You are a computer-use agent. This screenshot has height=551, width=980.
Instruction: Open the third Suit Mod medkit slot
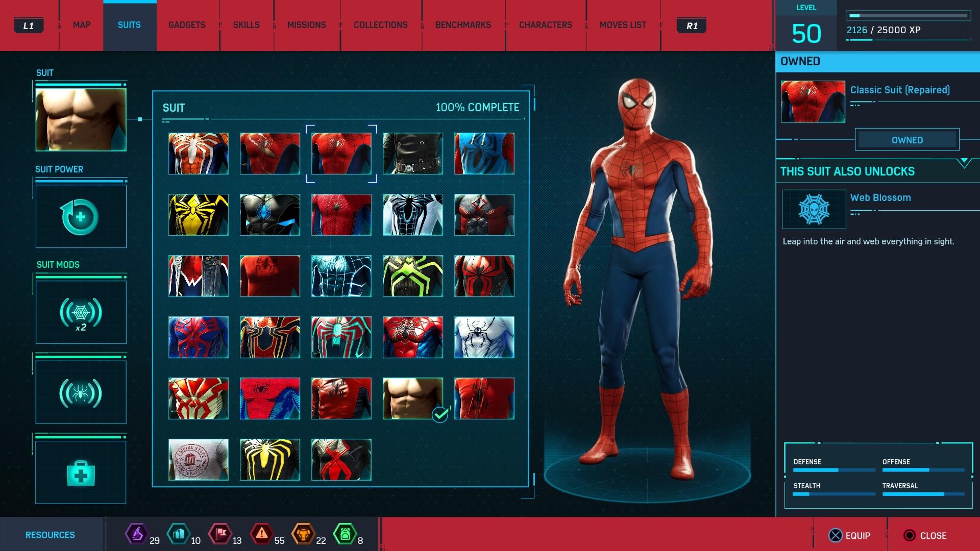click(x=81, y=472)
